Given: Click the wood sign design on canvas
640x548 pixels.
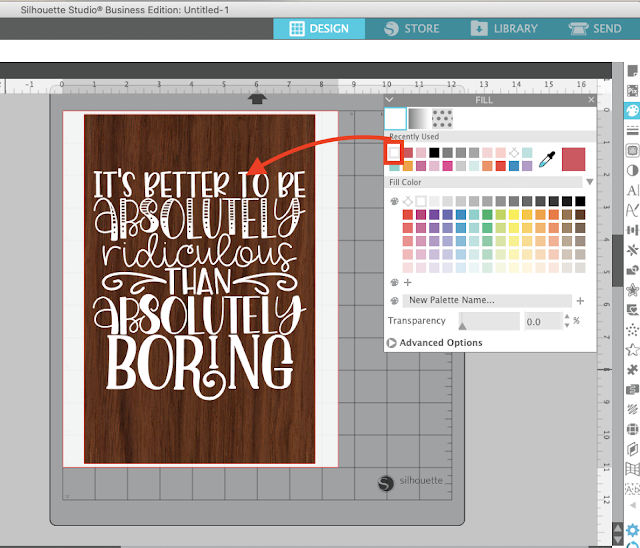Looking at the screenshot, I should [x=200, y=289].
